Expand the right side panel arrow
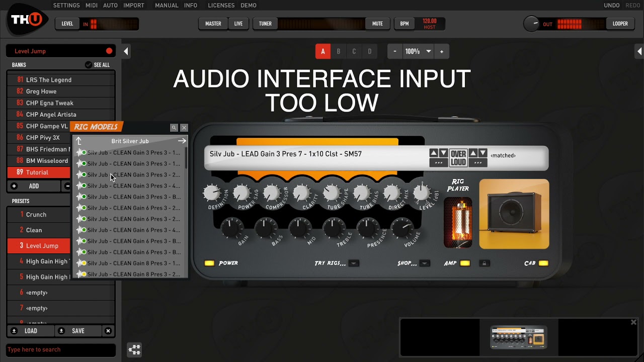Screen dimensions: 644x362 (x=639, y=51)
